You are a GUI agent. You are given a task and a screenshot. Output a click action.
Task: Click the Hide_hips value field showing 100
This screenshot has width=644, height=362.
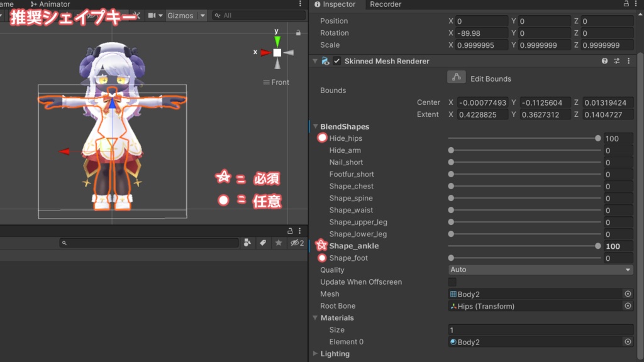pos(618,138)
